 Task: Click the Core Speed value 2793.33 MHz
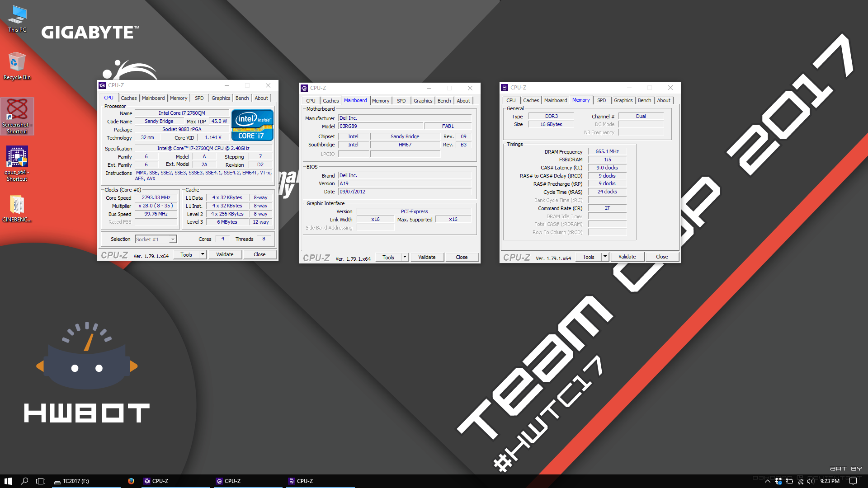click(x=156, y=198)
